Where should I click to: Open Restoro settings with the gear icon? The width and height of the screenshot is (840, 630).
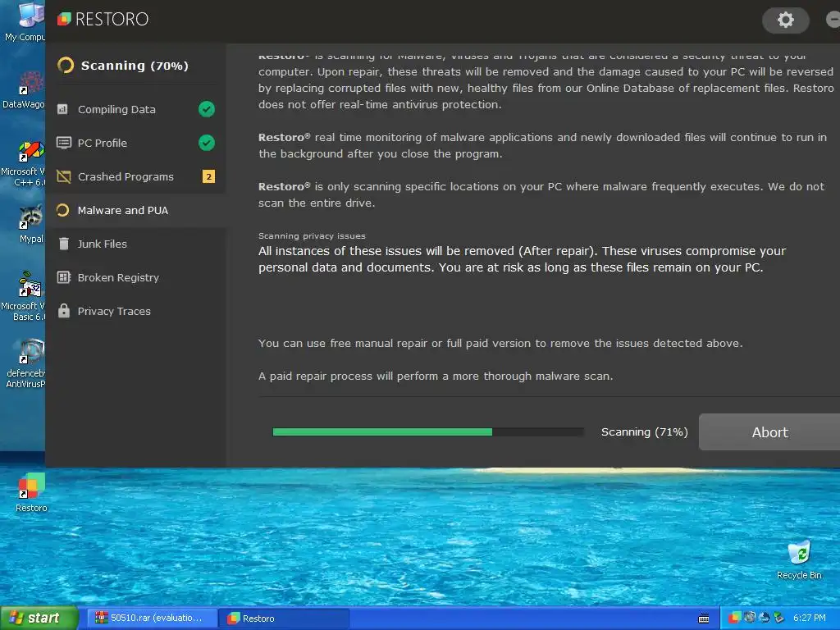click(x=785, y=20)
